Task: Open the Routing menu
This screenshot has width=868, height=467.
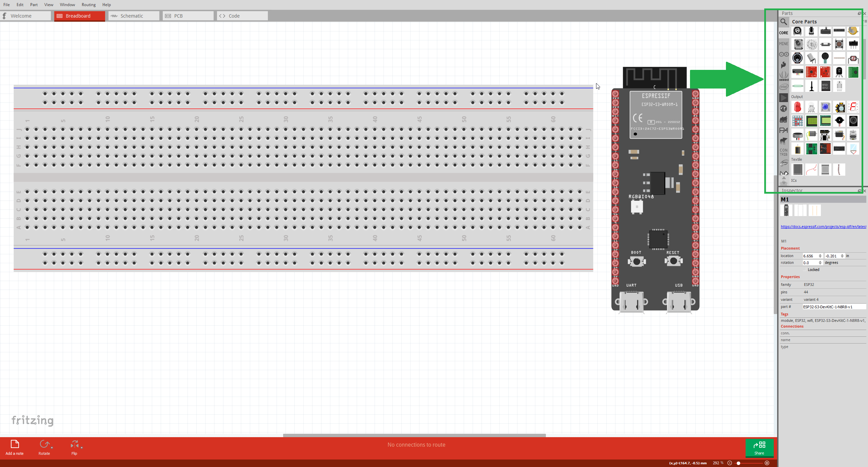Action: click(88, 4)
